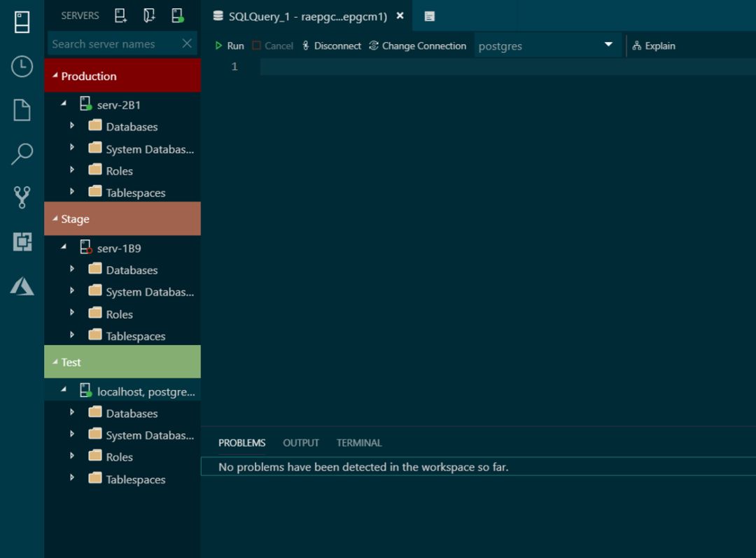Image resolution: width=756 pixels, height=558 pixels.
Task: Create a new connection in the Servers panel
Action: [x=120, y=15]
